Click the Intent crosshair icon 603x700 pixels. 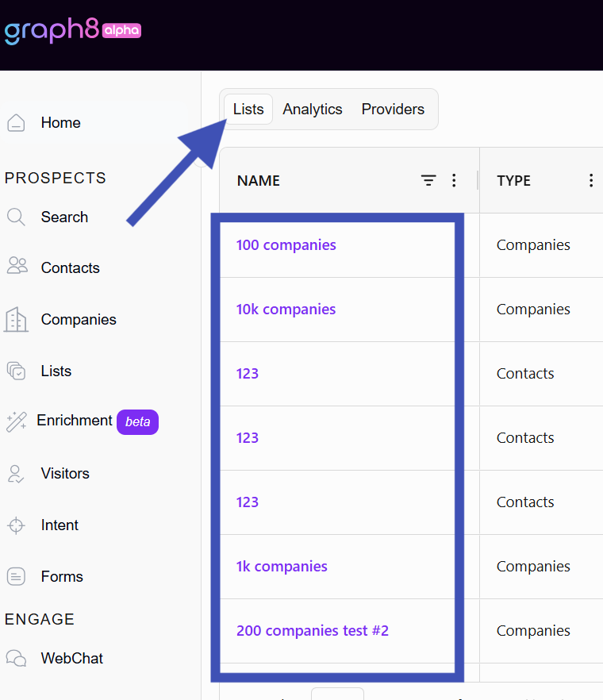[x=16, y=525]
